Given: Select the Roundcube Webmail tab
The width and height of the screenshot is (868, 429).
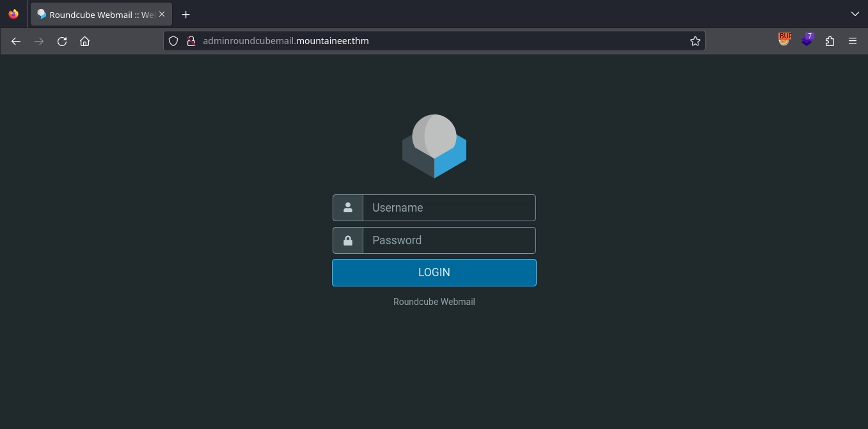Looking at the screenshot, I should click(96, 14).
